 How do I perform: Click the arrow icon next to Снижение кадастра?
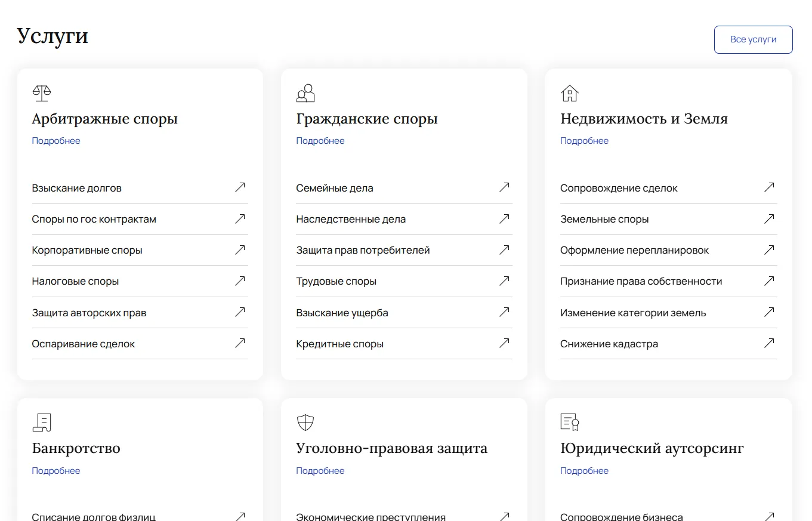[x=769, y=343]
